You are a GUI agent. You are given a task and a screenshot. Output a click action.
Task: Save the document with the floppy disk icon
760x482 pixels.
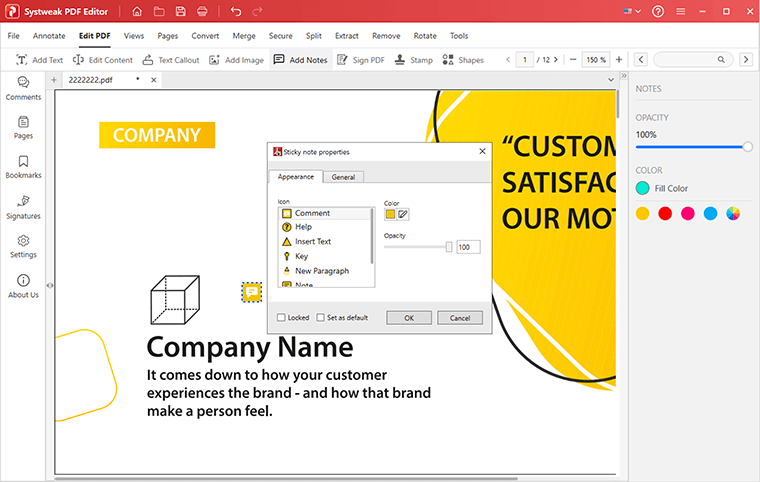click(180, 11)
